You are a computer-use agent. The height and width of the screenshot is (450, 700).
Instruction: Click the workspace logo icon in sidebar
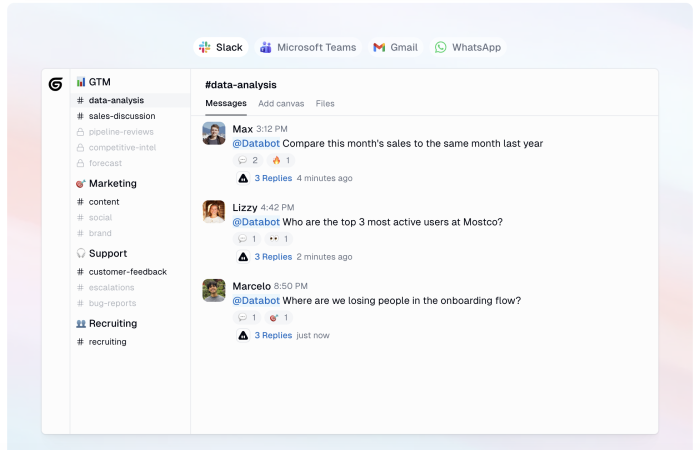(55, 84)
